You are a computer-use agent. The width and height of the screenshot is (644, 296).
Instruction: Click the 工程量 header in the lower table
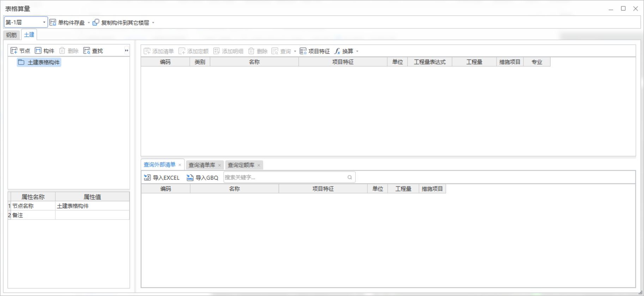(x=403, y=189)
